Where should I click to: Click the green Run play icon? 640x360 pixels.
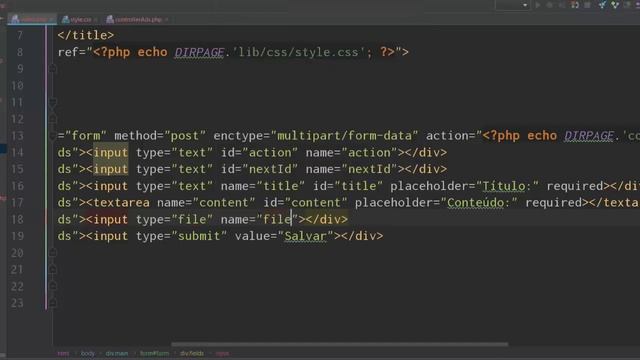point(538,5)
